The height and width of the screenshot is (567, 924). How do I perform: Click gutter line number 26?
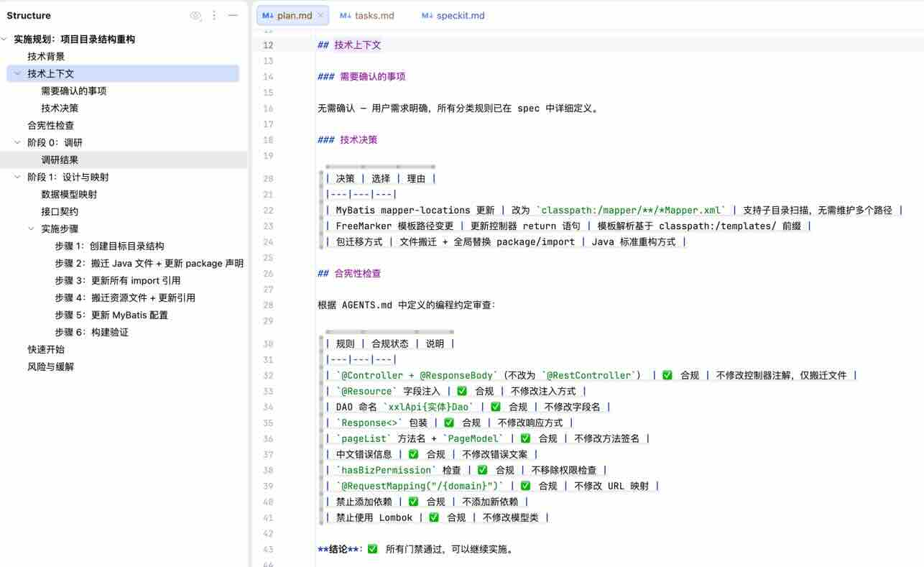268,274
